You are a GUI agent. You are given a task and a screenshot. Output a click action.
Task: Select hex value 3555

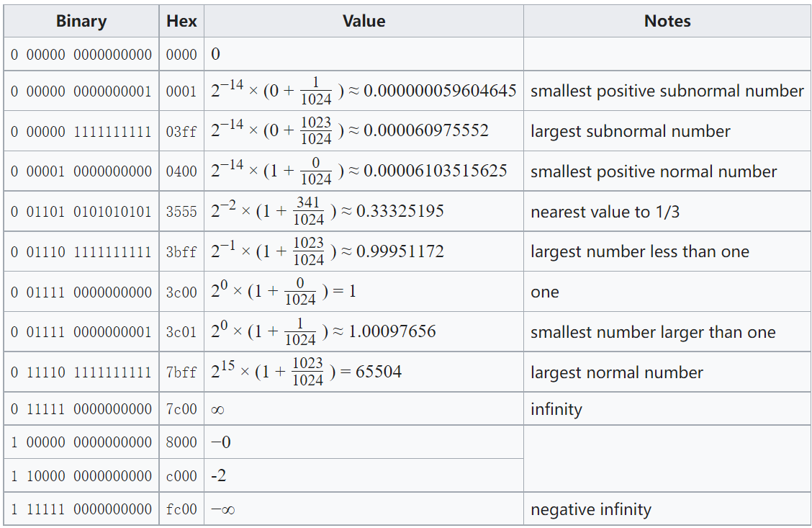pos(181,212)
